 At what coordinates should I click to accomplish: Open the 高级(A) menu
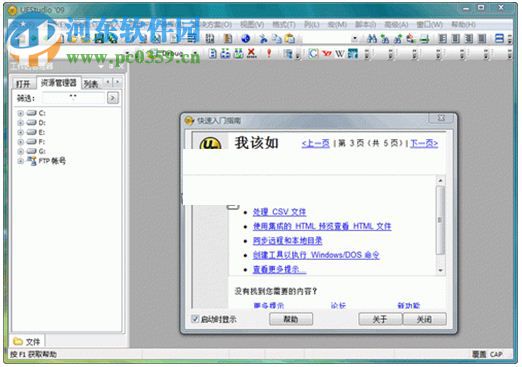click(396, 25)
